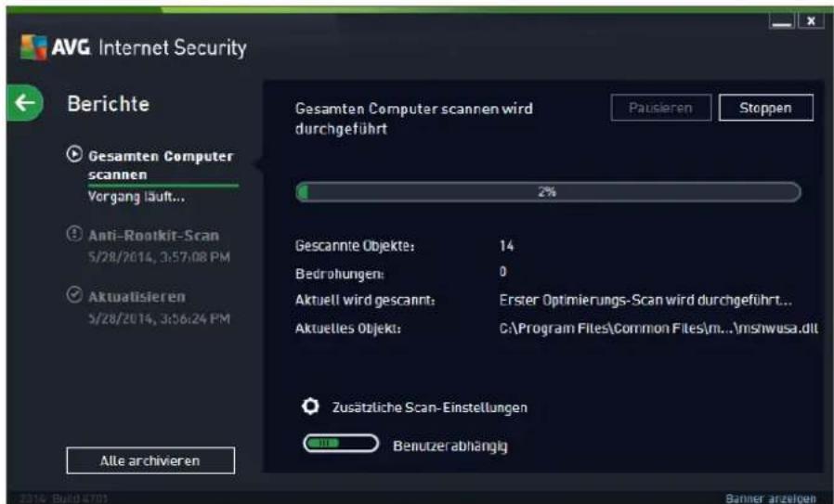
Task: Click the 5/28/2014, 3:57:08 PM timestamp
Action: pos(159,258)
